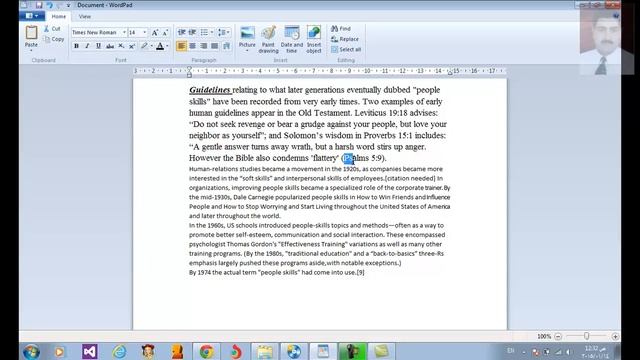Toggle italic formatting

click(87, 46)
